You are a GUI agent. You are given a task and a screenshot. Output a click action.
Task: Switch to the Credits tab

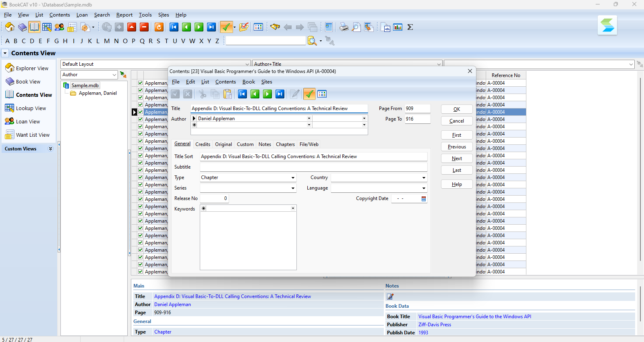click(x=203, y=144)
